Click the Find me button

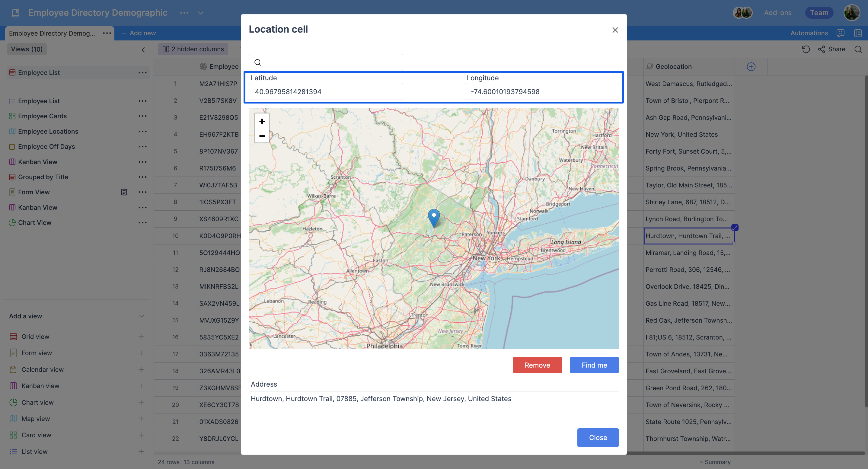coord(594,365)
